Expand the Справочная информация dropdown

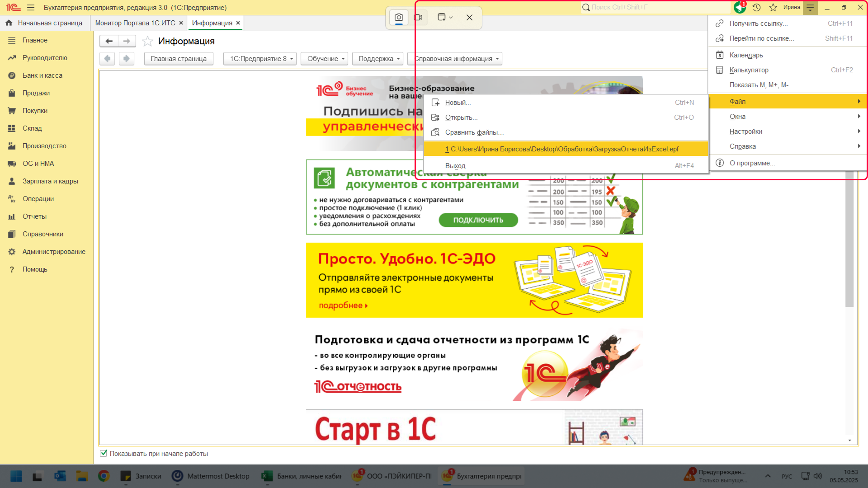tap(455, 59)
